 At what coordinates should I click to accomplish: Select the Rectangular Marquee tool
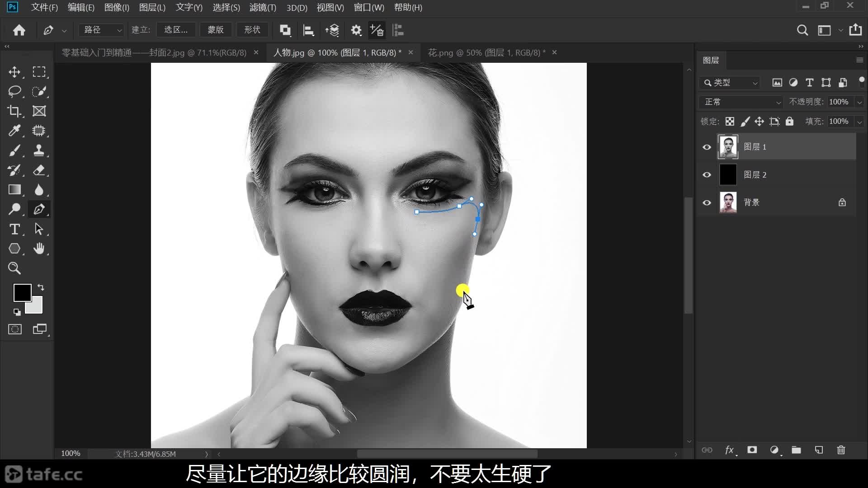pyautogui.click(x=39, y=72)
